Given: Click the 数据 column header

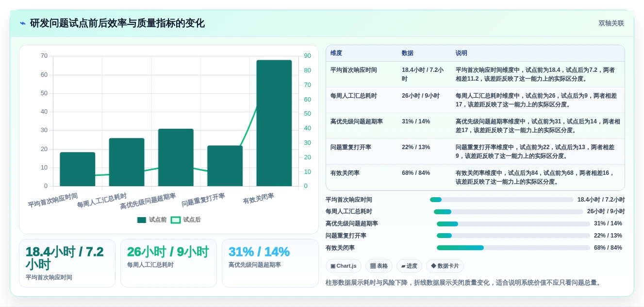Looking at the screenshot, I should [x=408, y=53].
